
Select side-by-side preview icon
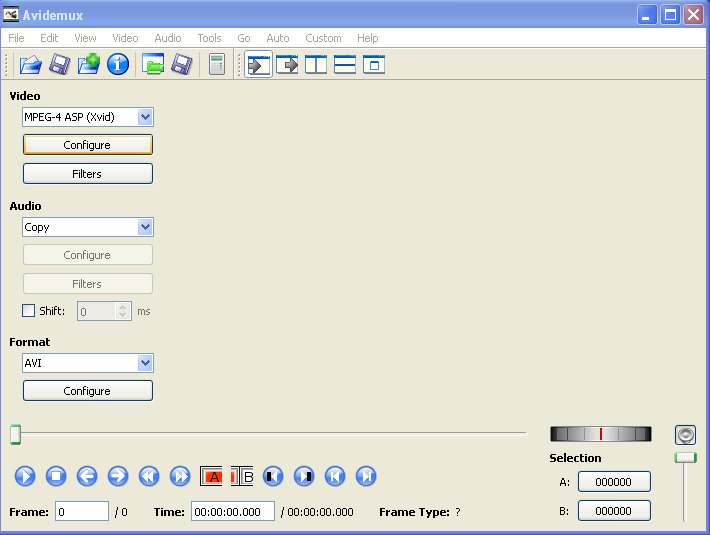click(x=316, y=65)
